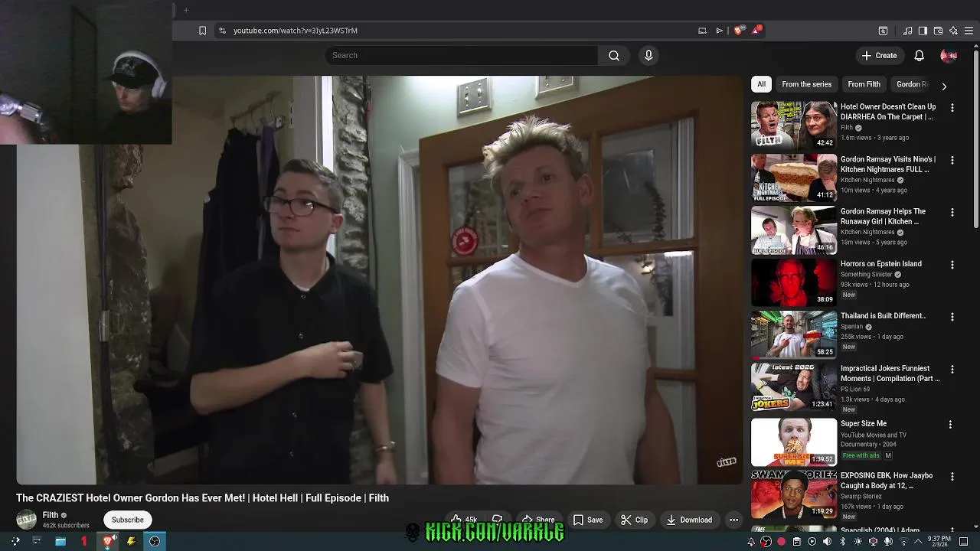Open options for Thailand is Built Different video
This screenshot has height=551, width=980.
click(x=952, y=317)
